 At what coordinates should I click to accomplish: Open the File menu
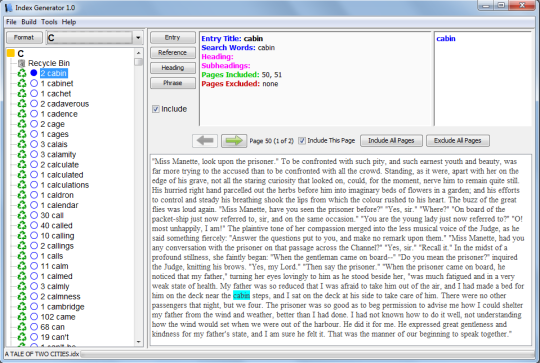point(11,22)
